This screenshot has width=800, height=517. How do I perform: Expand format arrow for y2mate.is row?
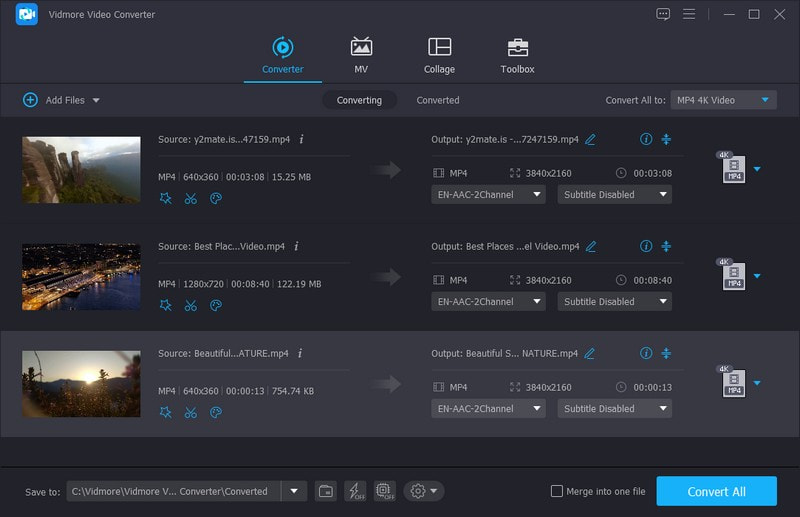[757, 169]
